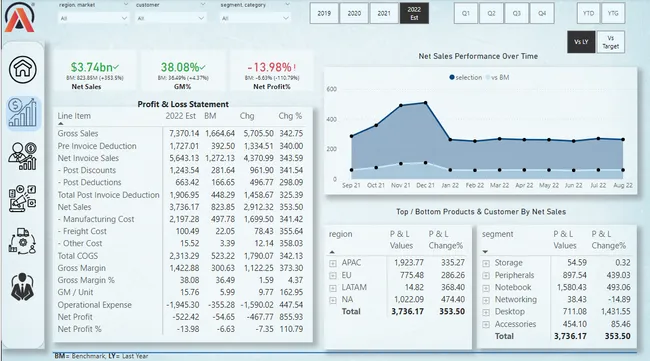Click the company logo icon
Image resolution: width=650 pixels, height=361 pixels.
pyautogui.click(x=19, y=18)
